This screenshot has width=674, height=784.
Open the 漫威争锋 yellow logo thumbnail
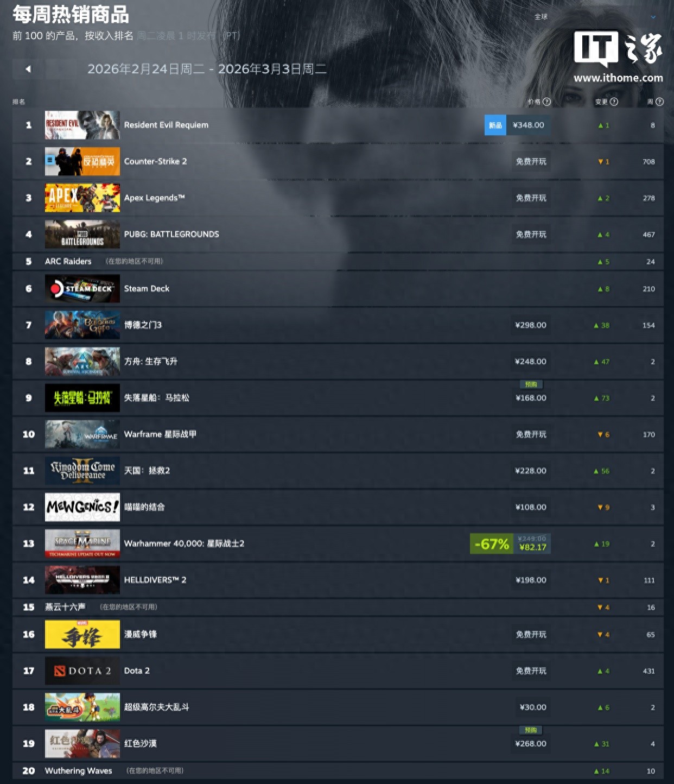(82, 634)
